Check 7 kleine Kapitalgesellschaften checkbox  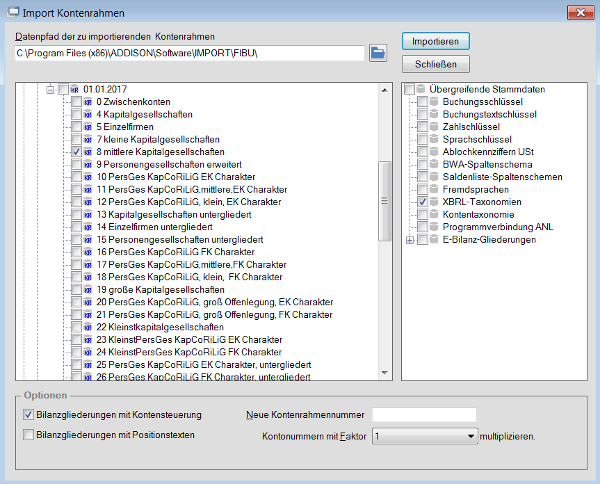point(77,139)
